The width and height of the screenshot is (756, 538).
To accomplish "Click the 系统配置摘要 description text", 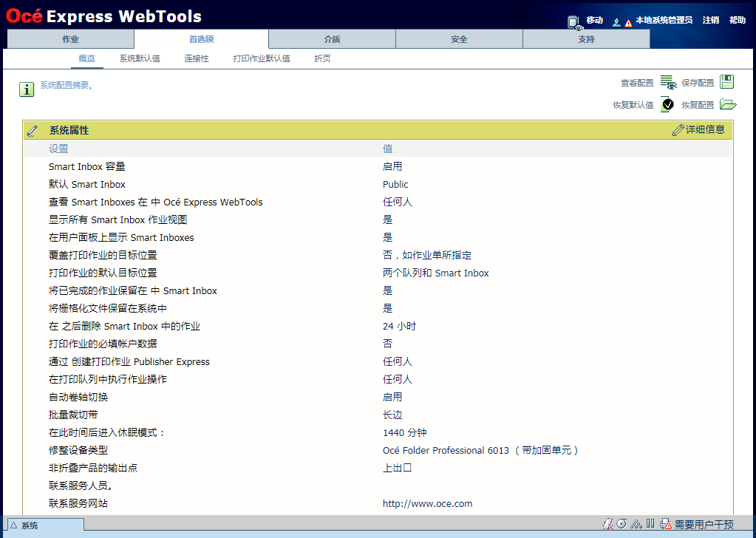I will point(67,85).
